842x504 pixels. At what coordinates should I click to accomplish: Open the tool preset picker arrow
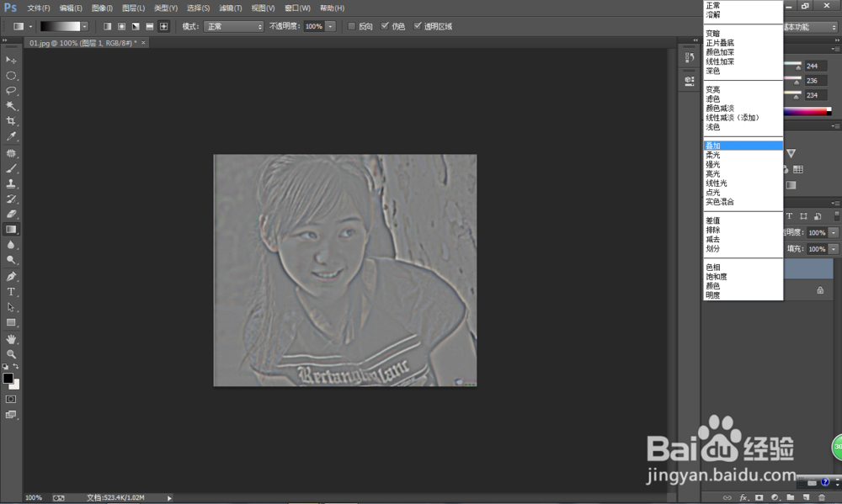coord(30,26)
